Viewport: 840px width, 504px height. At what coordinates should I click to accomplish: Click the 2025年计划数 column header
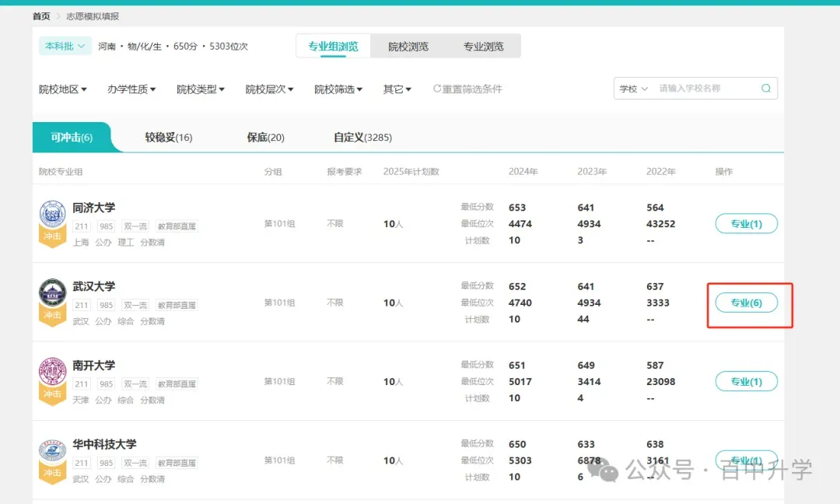411,171
